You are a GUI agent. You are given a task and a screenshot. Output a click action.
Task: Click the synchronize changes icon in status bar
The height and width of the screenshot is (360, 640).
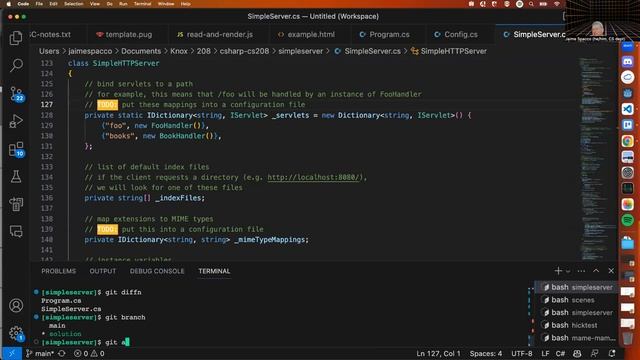point(62,353)
